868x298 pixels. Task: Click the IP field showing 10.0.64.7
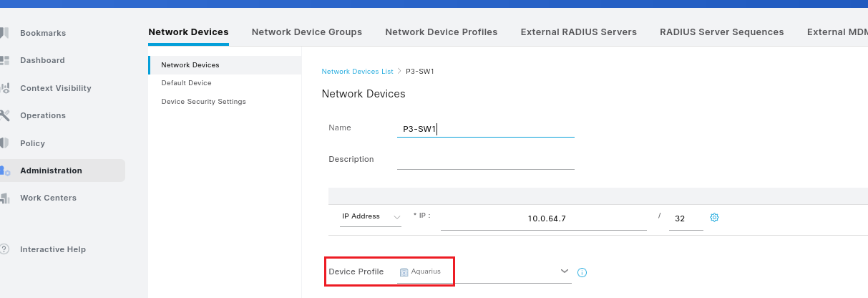coord(544,218)
